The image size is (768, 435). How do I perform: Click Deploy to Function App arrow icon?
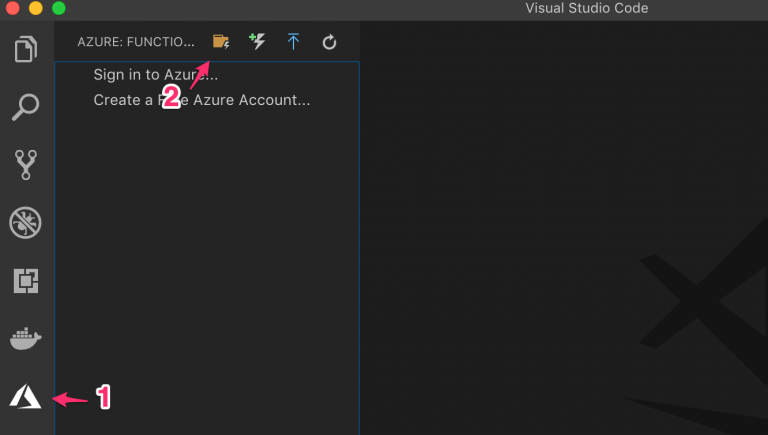[x=293, y=42]
